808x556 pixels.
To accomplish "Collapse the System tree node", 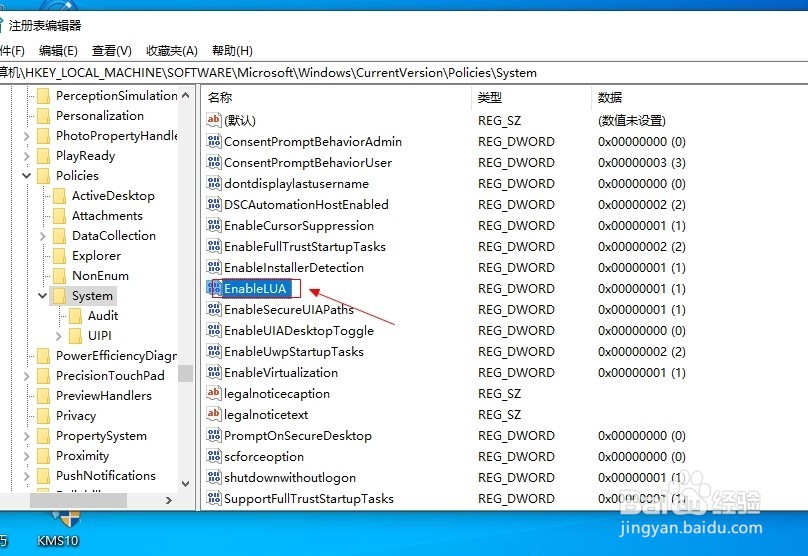I will [42, 296].
